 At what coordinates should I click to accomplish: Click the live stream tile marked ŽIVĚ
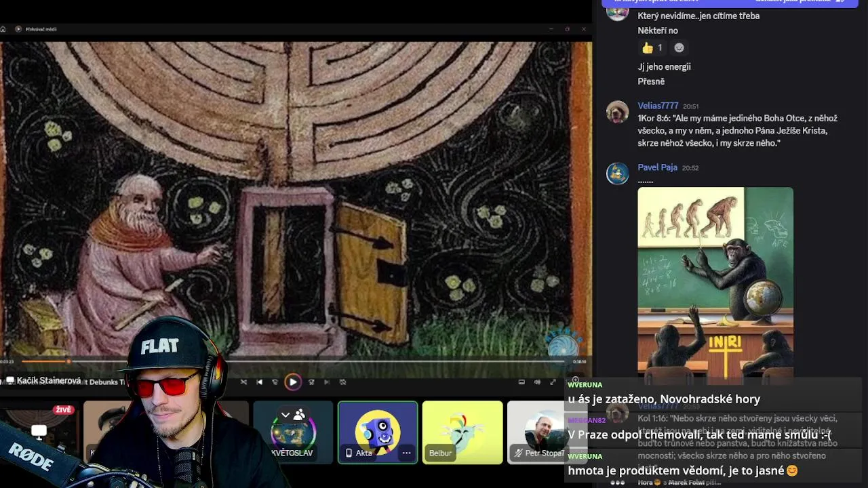pos(39,432)
